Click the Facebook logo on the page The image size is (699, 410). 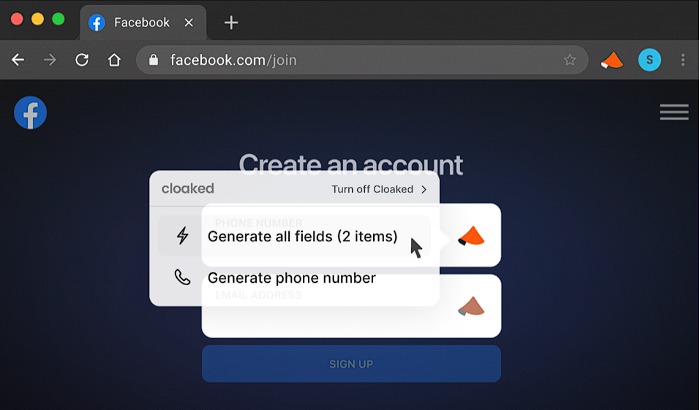point(30,113)
